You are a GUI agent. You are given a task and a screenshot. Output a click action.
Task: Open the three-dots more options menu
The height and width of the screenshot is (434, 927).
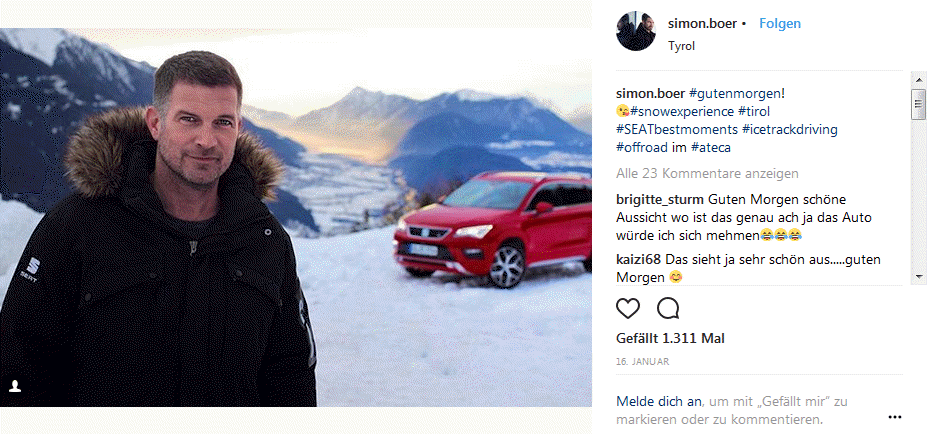[894, 417]
